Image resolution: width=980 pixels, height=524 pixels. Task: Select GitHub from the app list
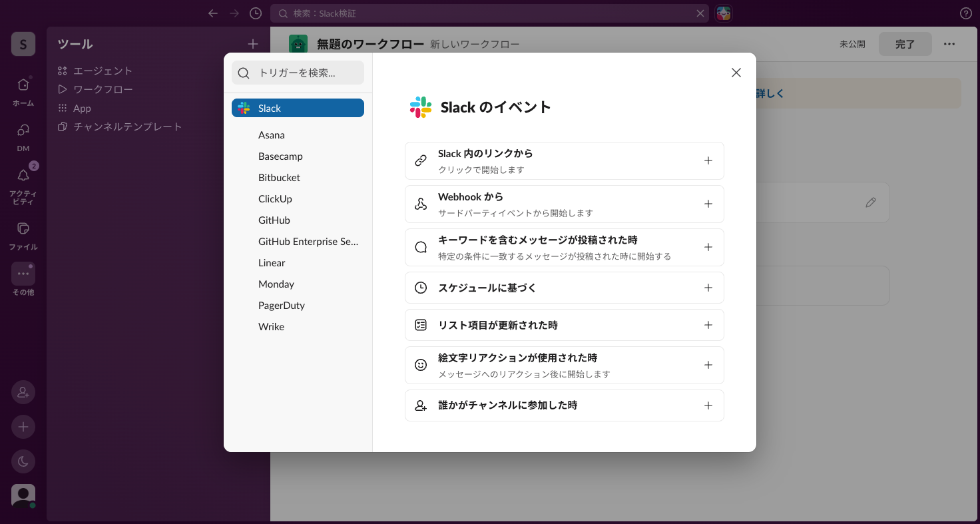click(x=274, y=220)
